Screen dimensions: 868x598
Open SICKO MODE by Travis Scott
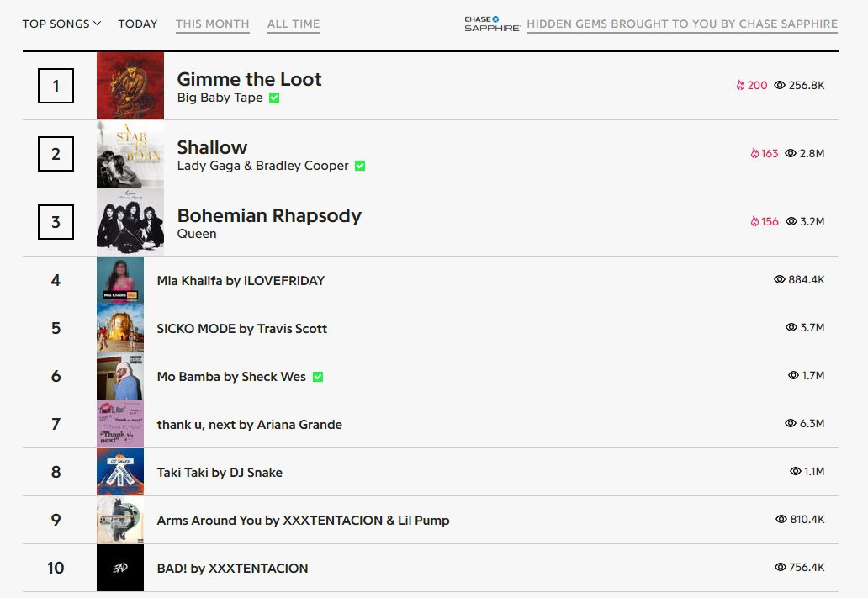[242, 329]
